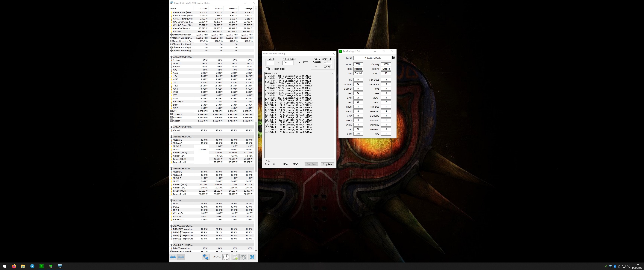The width and height of the screenshot is (644, 270).
Task: Open HWiNFO remote monitoring computers icon
Action: point(206,257)
